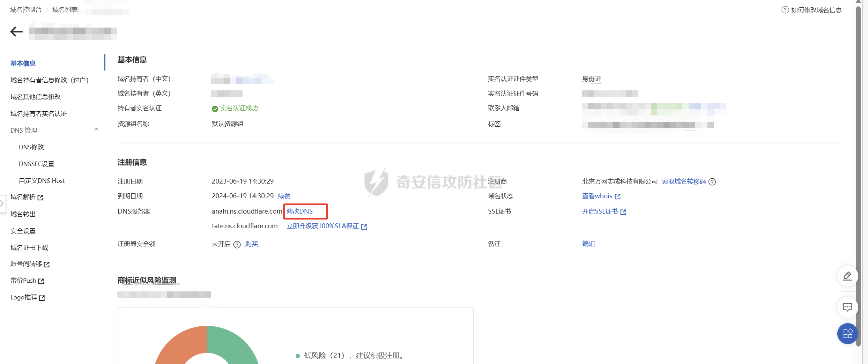This screenshot has height=364, width=868.
Task: Click the help icon beside 未开启
Action: coord(237,244)
